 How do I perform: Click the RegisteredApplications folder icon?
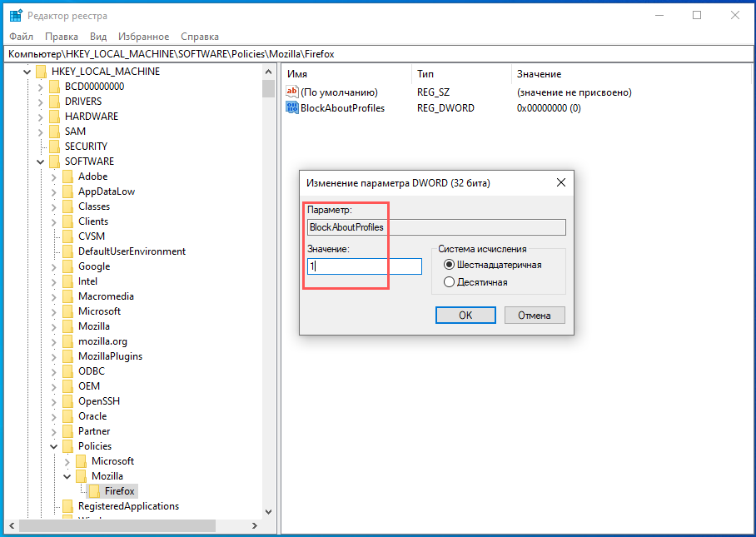68,506
